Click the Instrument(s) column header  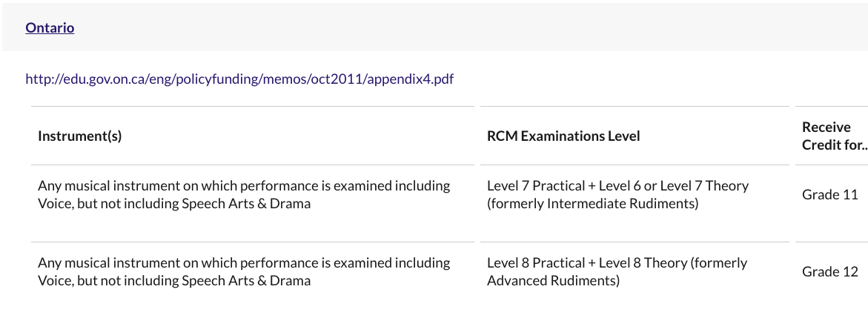click(x=80, y=136)
